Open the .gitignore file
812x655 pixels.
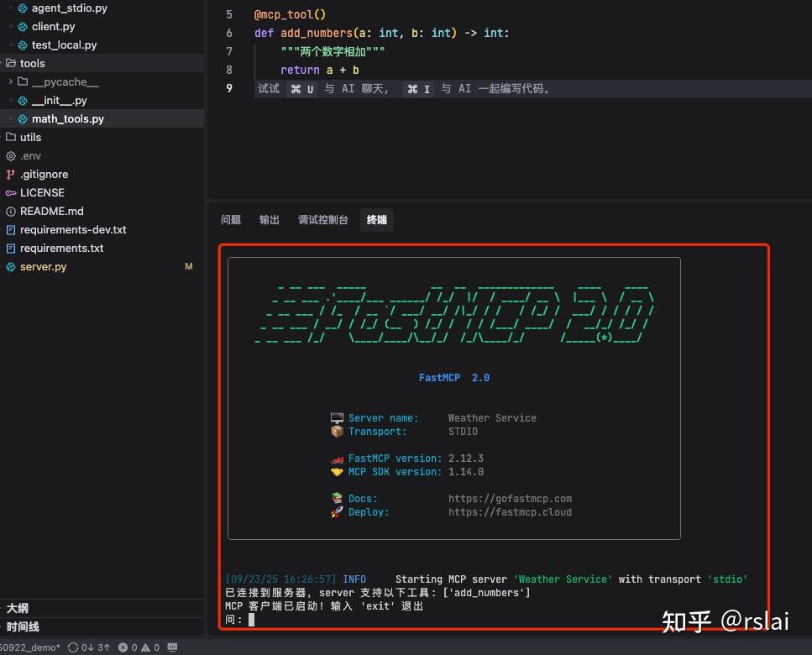click(44, 175)
